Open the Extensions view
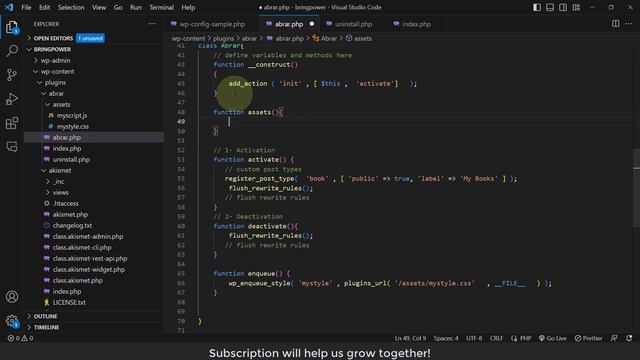Screen dimensions: 640x360 (x=12, y=123)
